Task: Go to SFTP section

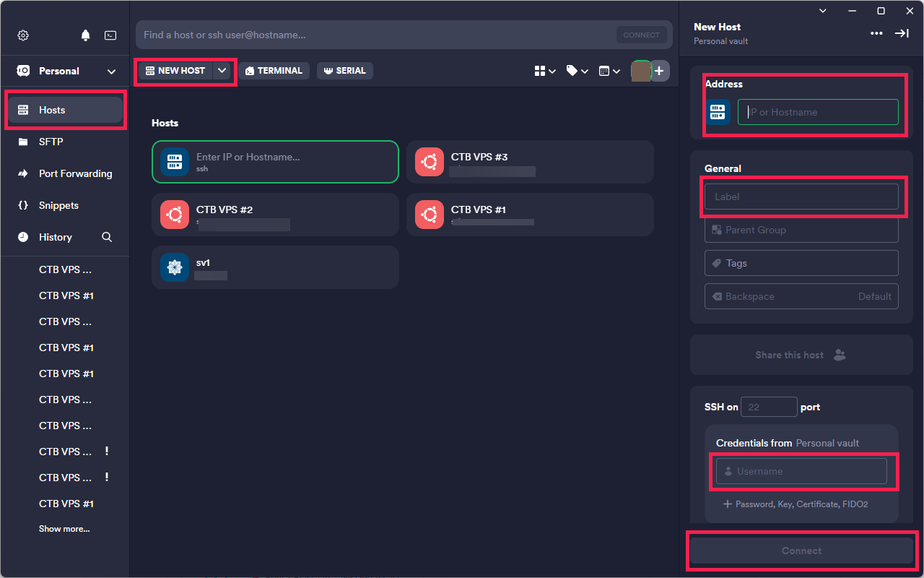Action: (x=51, y=142)
